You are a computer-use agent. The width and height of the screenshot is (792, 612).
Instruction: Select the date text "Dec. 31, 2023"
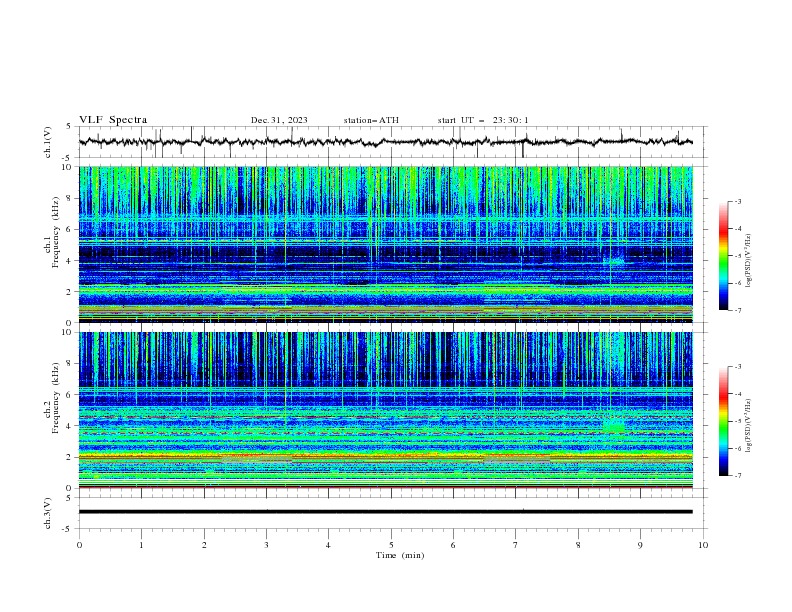[x=279, y=120]
